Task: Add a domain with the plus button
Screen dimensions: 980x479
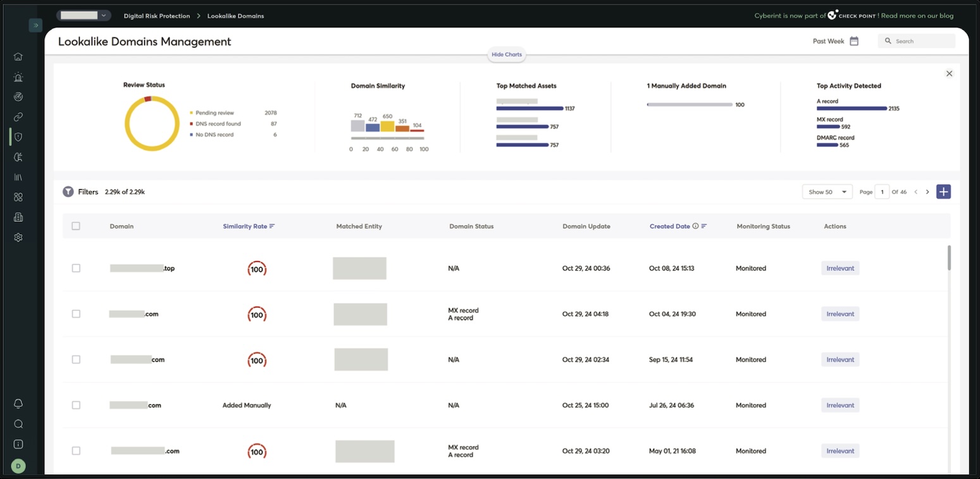Action: [943, 192]
